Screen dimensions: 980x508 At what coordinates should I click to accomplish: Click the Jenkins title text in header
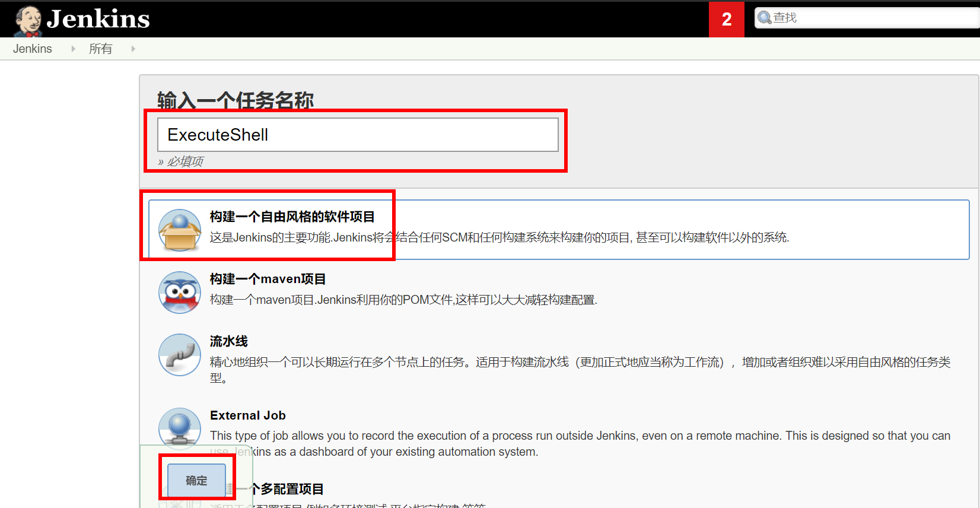98,19
